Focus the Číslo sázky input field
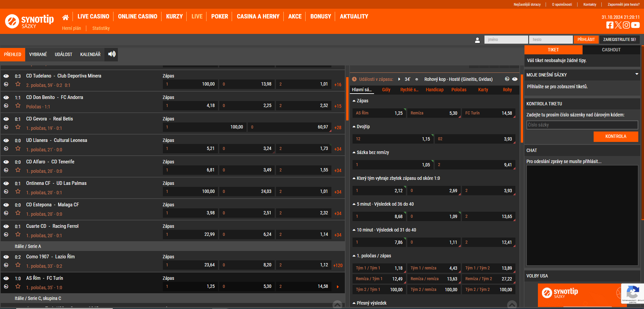Screen dimensions: 644x309 [582, 125]
